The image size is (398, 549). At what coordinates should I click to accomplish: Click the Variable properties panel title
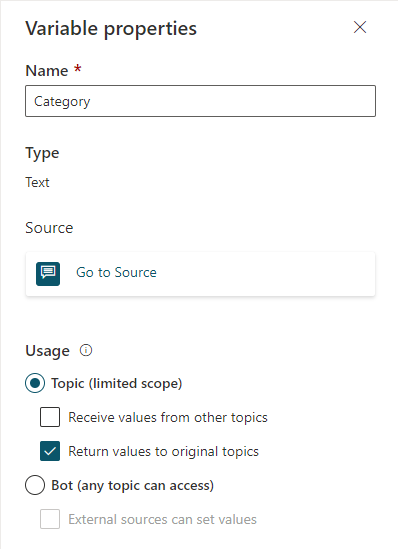111,28
